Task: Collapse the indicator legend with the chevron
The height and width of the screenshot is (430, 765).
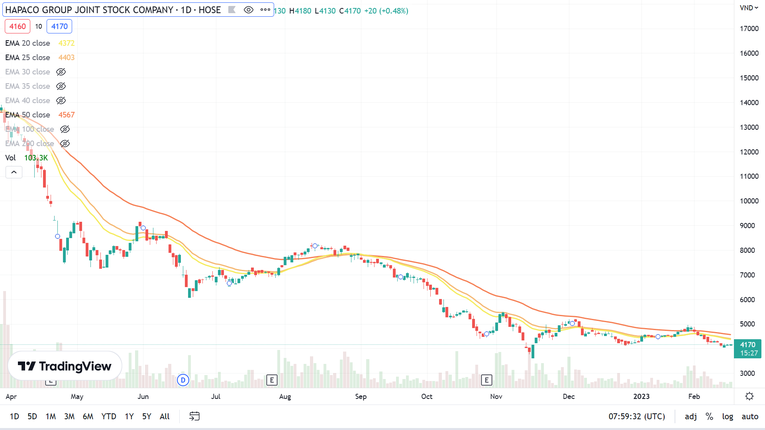Action: pyautogui.click(x=14, y=172)
